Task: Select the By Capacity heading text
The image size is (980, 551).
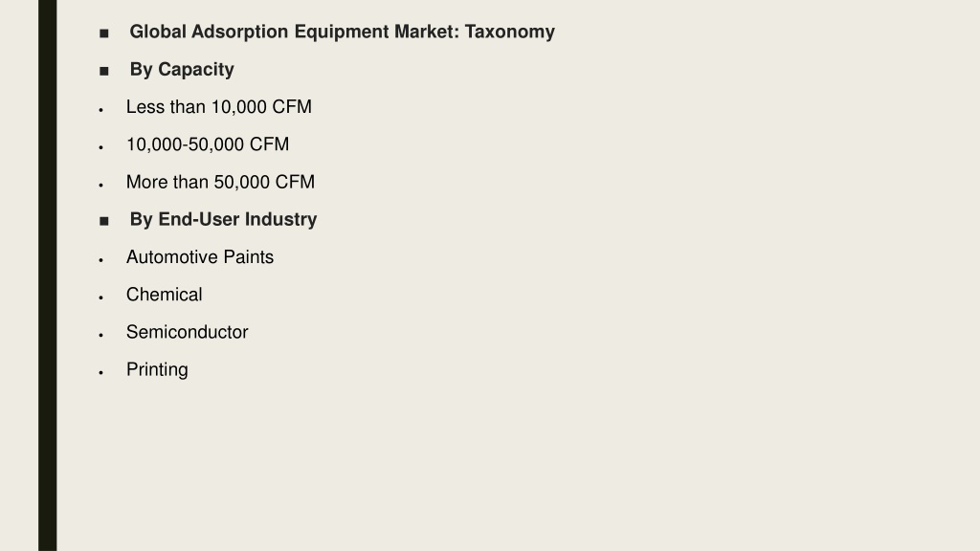Action: point(182,69)
